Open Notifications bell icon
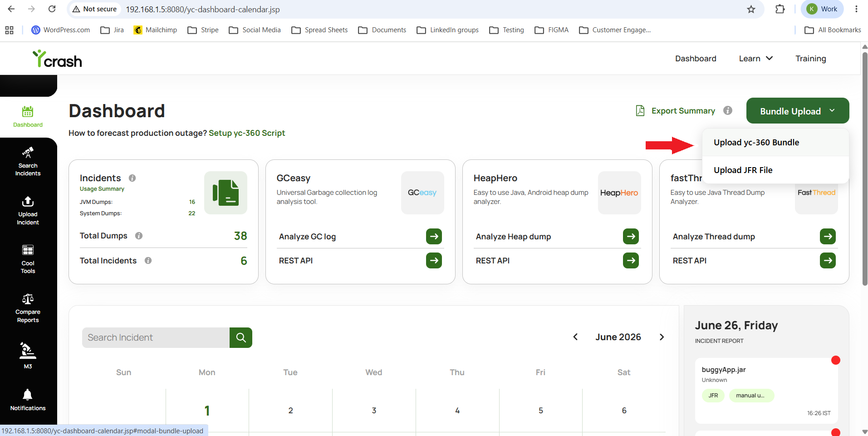868x436 pixels. click(x=28, y=400)
